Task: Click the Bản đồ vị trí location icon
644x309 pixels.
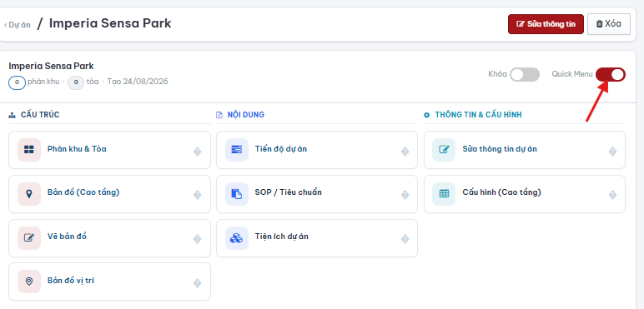Action: pos(28,282)
